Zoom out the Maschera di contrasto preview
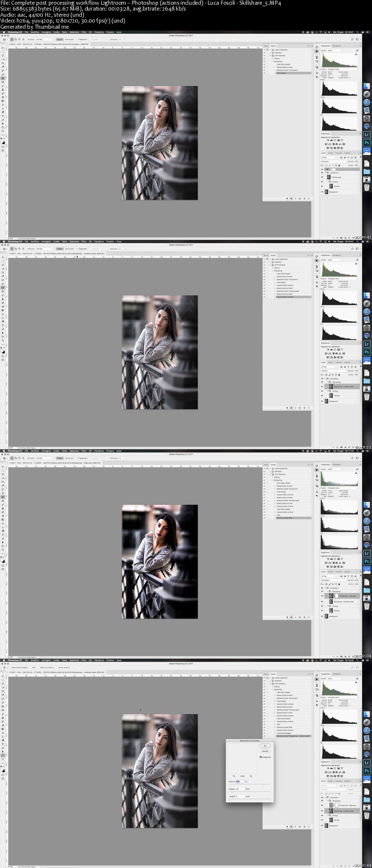The height and width of the screenshot is (868, 372). (234, 776)
